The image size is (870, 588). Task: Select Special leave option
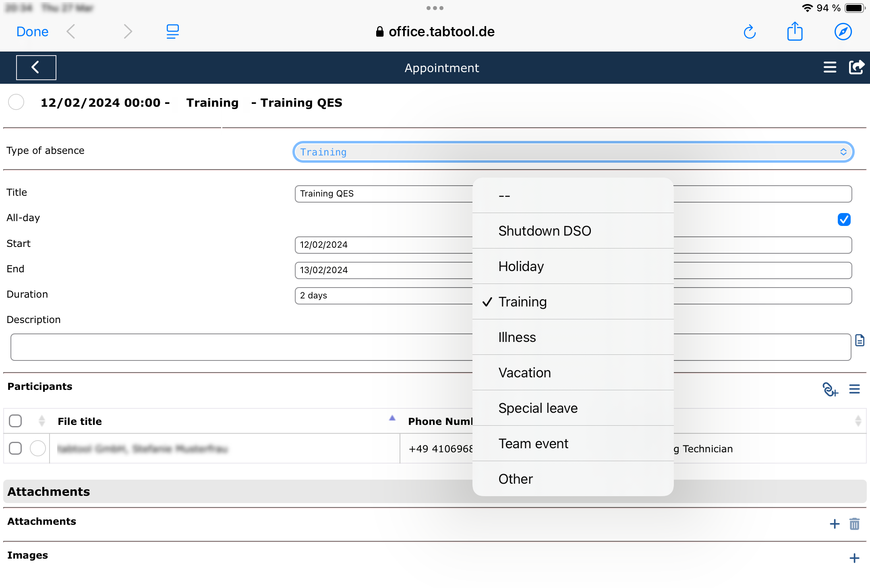click(538, 408)
